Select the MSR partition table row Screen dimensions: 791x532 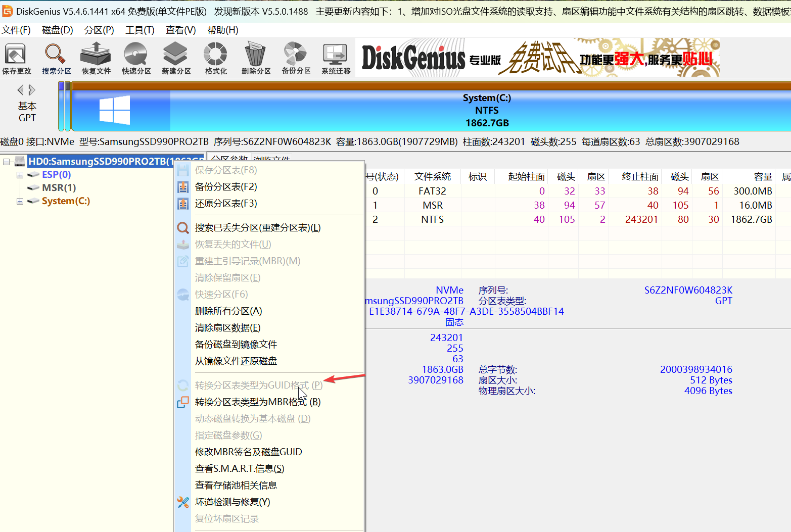[578, 206]
